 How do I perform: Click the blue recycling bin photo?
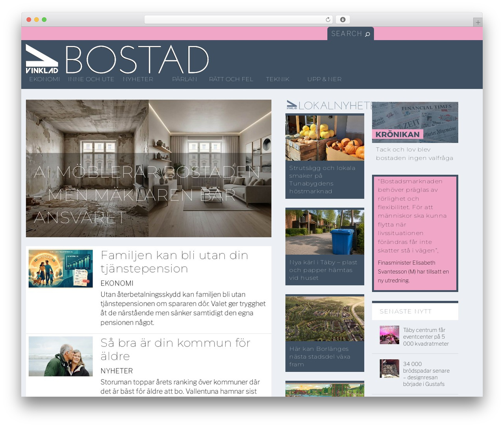tap(325, 232)
